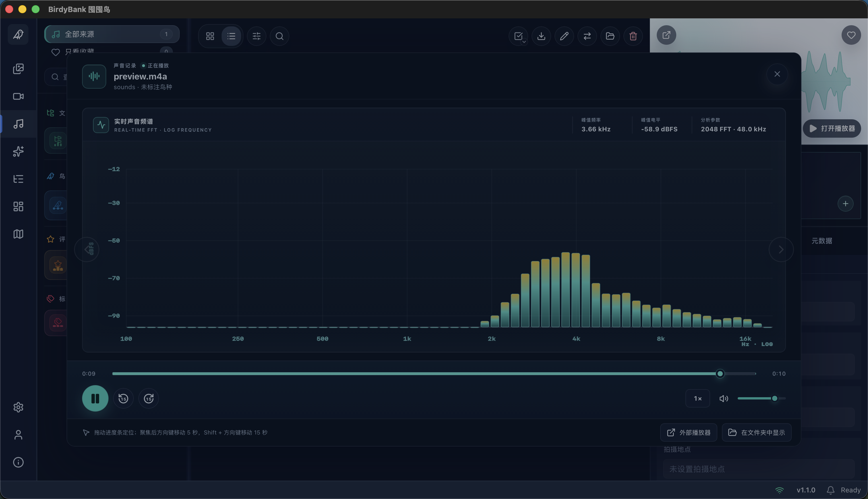Screen dimensions: 868x499
Task: Select 全部来源 source filter
Action: 112,34
